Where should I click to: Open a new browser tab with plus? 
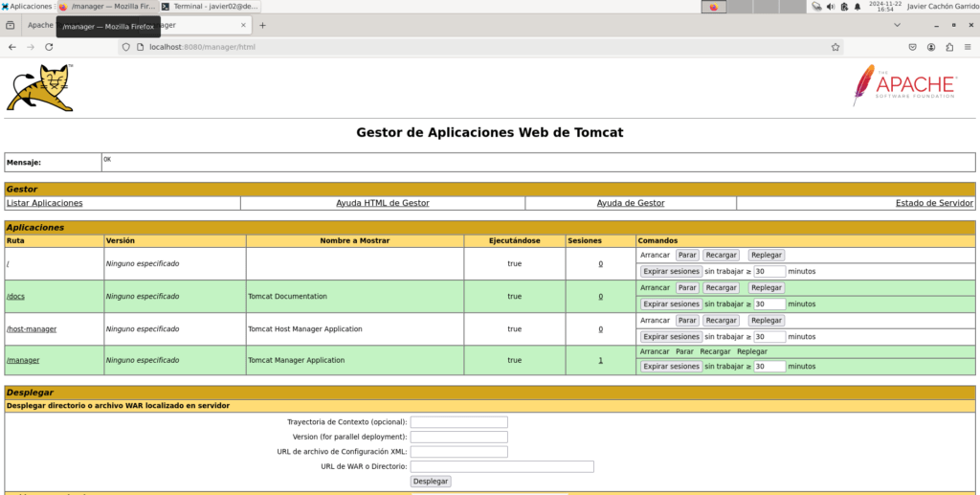coord(262,26)
